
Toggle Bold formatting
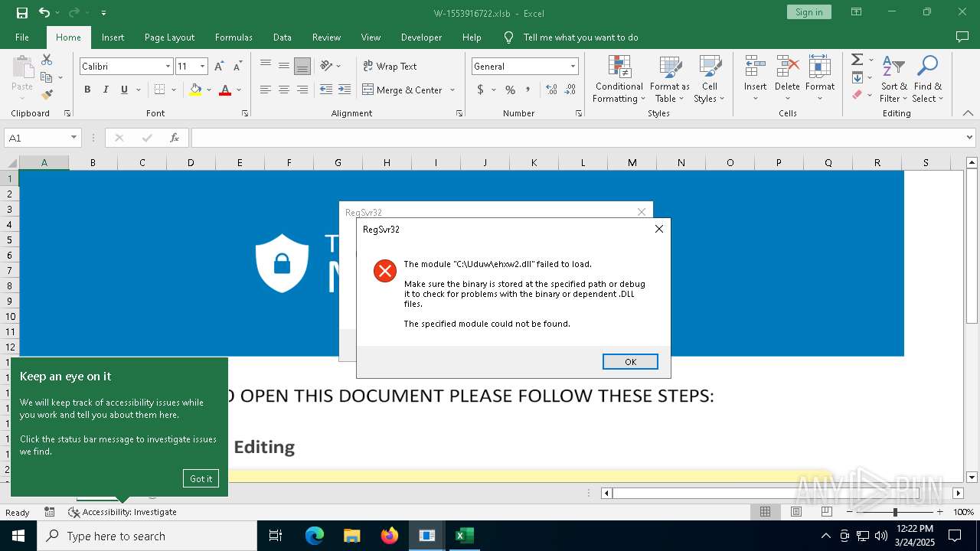87,90
